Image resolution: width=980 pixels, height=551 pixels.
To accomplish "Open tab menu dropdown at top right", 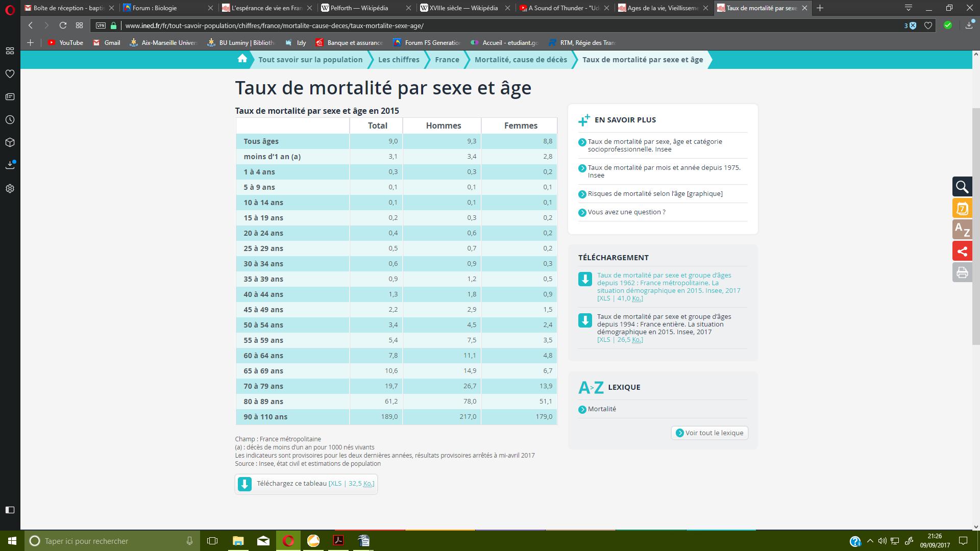I will click(909, 8).
